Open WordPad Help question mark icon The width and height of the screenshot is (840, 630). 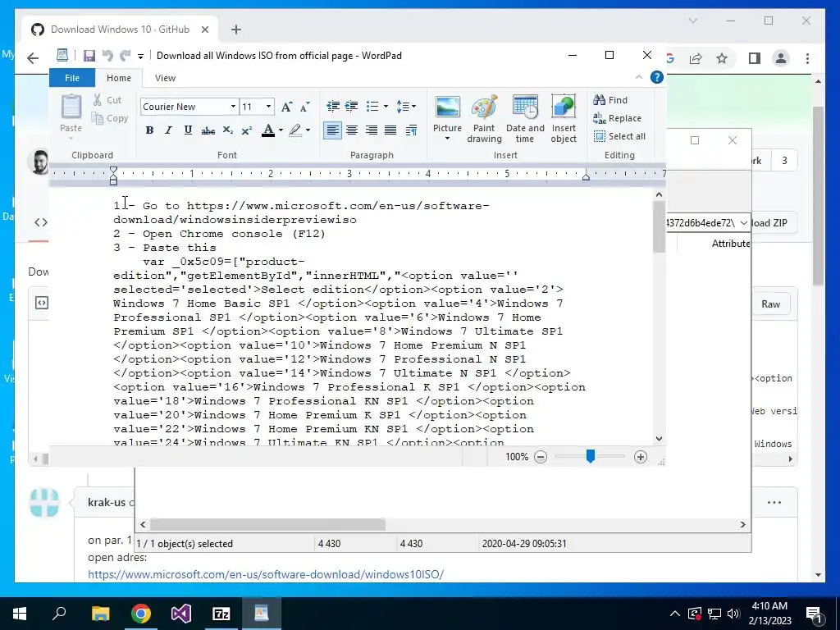pos(657,77)
